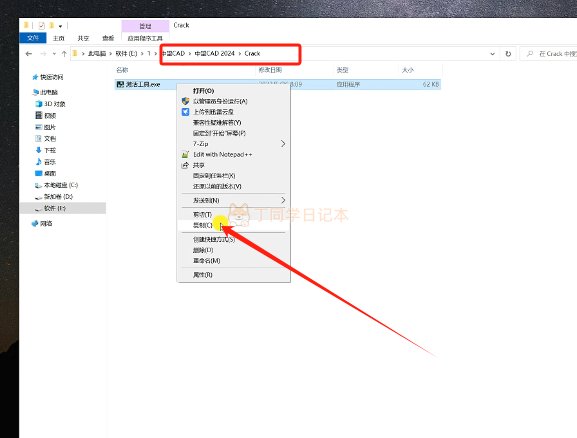Click the blue cloud upload icon
Screen dimensions: 577x438
click(x=185, y=112)
